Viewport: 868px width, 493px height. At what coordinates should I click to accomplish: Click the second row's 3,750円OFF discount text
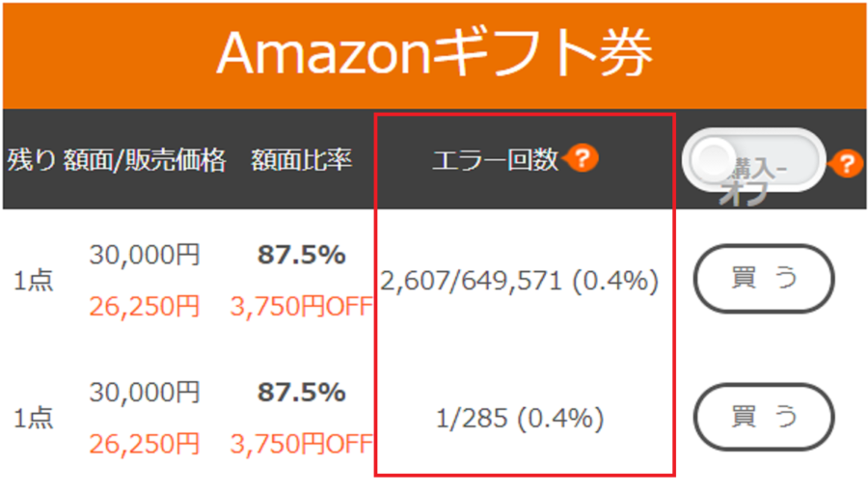tap(302, 444)
